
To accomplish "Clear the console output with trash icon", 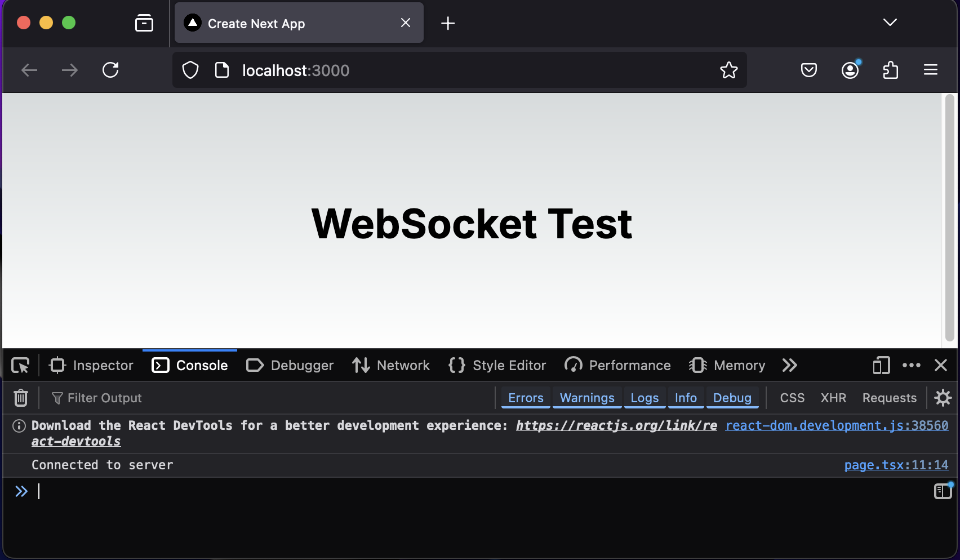I will click(20, 398).
